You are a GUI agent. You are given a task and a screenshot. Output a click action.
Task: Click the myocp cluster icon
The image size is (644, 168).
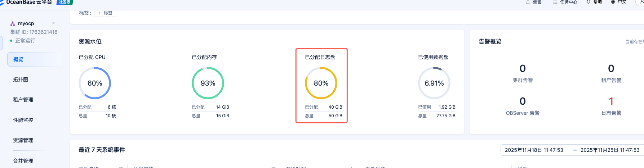pos(13,24)
